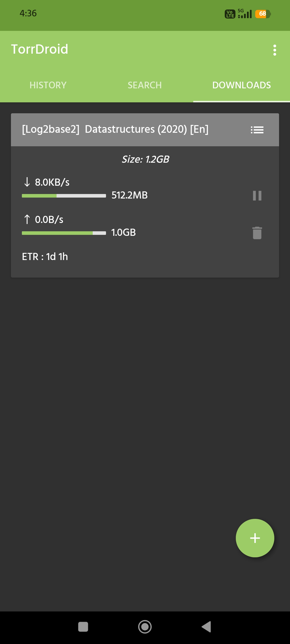Tap the battery indicator in status bar
Viewport: 290px width, 644px height.
263,14
